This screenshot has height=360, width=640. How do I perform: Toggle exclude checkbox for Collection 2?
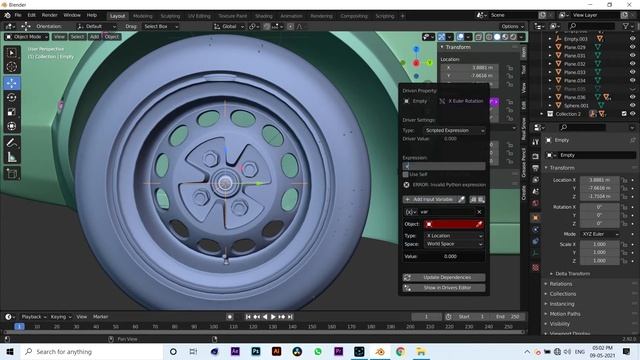(x=624, y=114)
